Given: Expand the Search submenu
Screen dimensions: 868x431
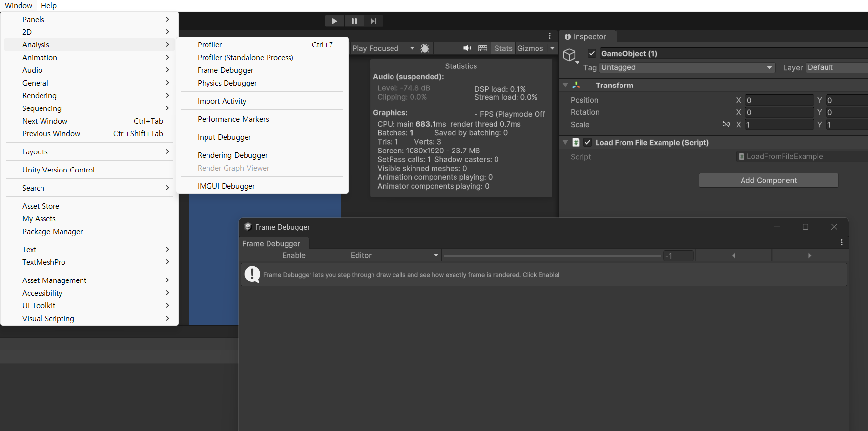Looking at the screenshot, I should pos(89,188).
